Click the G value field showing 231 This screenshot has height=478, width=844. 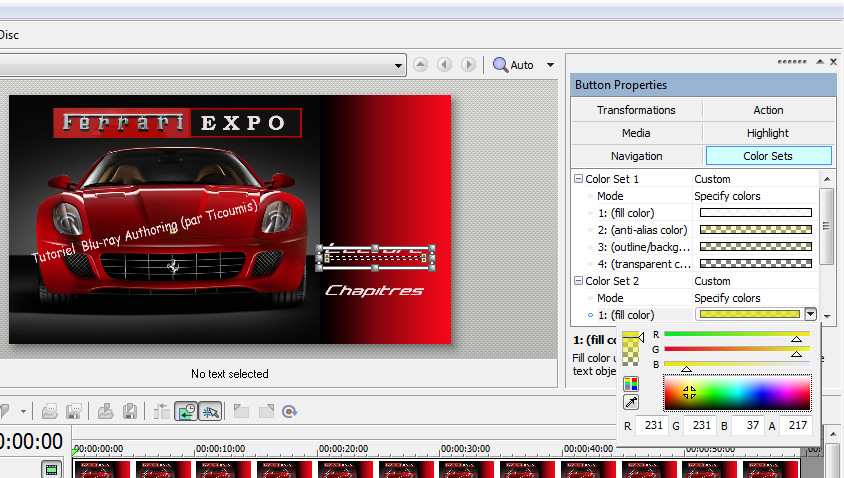[700, 425]
